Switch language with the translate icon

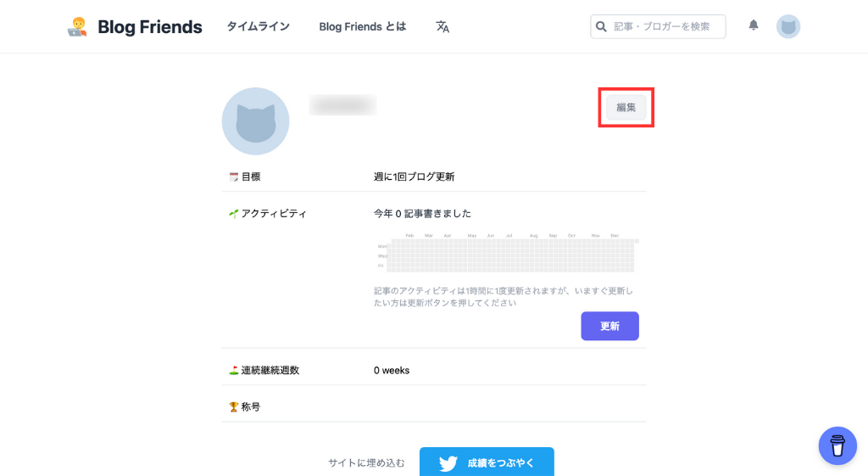tap(442, 26)
